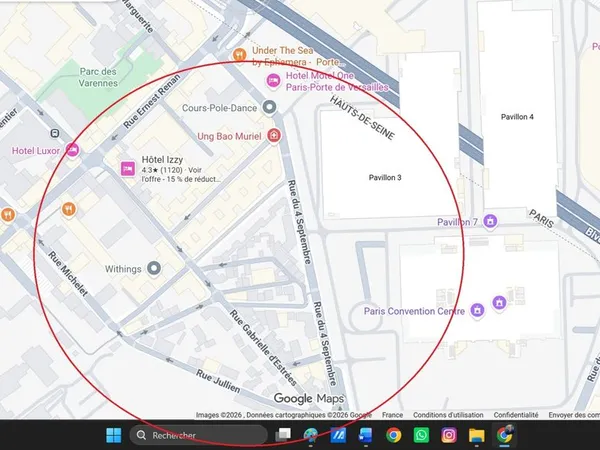
Task: Click the Under The Sea restaurant pin
Action: (x=240, y=55)
